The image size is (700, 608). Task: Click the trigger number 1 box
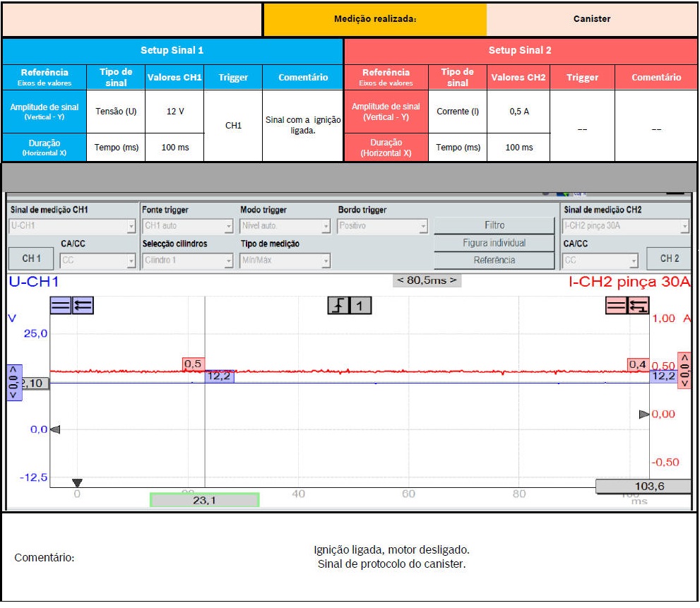pos(360,305)
